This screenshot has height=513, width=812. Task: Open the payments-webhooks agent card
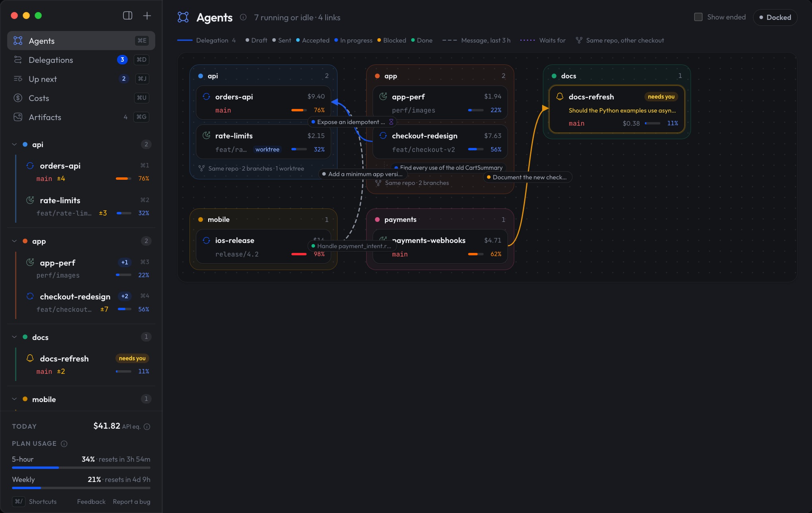click(440, 247)
